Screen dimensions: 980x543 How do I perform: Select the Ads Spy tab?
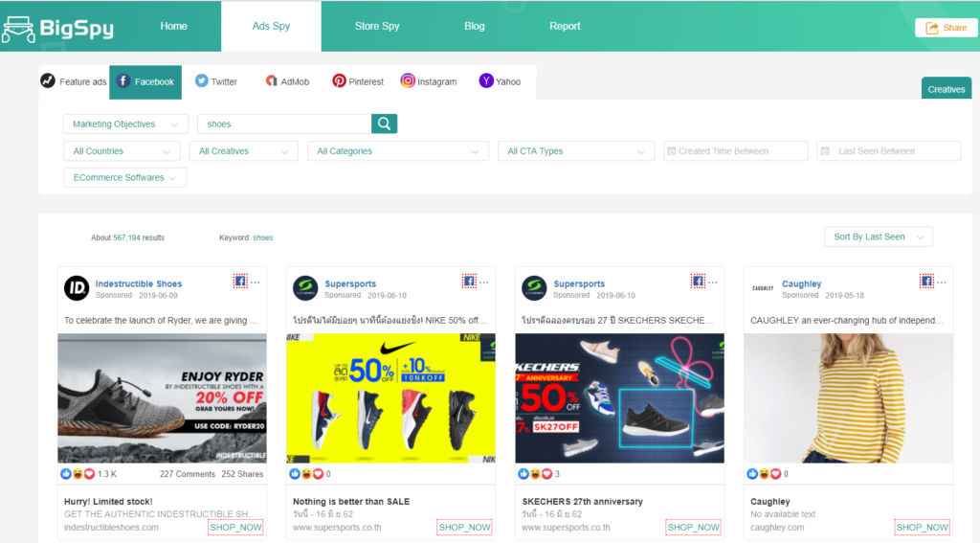(x=271, y=26)
